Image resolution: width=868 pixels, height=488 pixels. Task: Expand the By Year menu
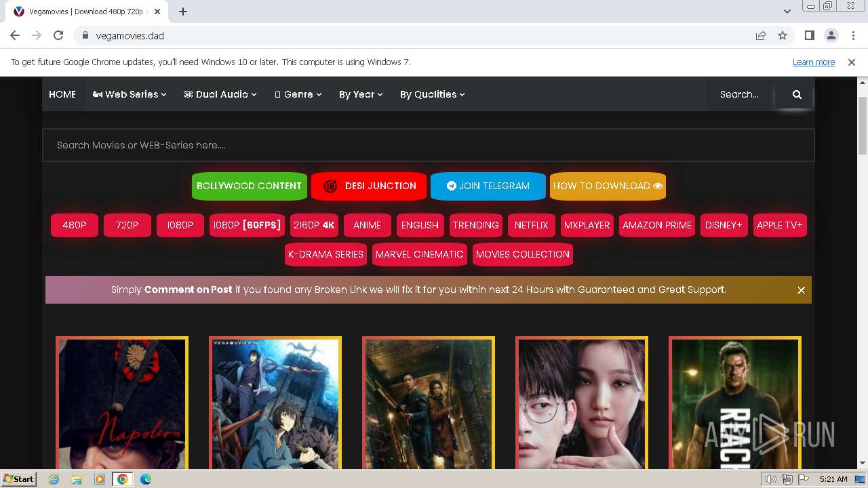pos(361,94)
